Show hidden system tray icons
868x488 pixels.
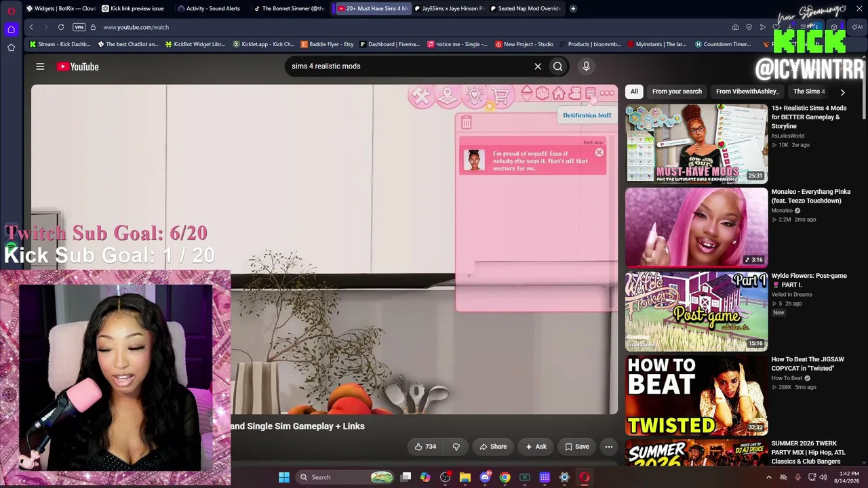point(768,477)
